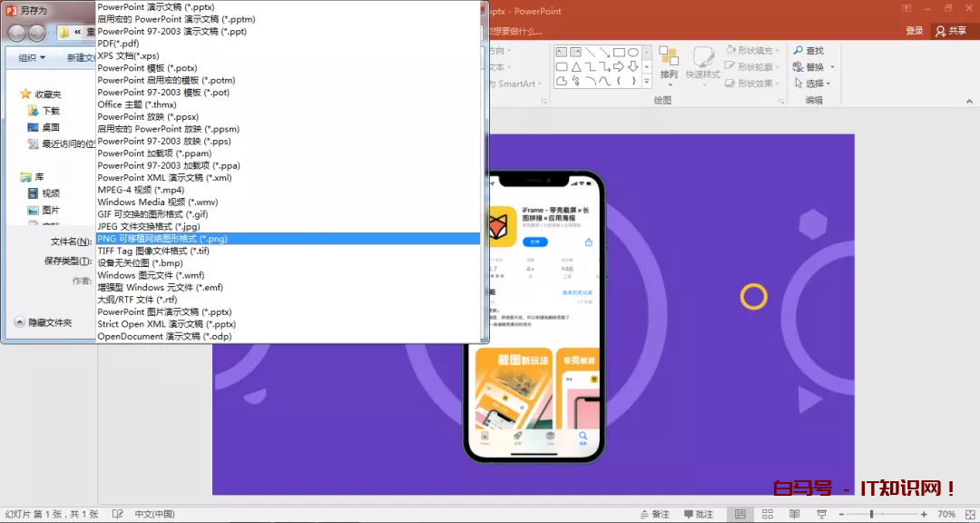Select PNG format in save type list

point(163,239)
